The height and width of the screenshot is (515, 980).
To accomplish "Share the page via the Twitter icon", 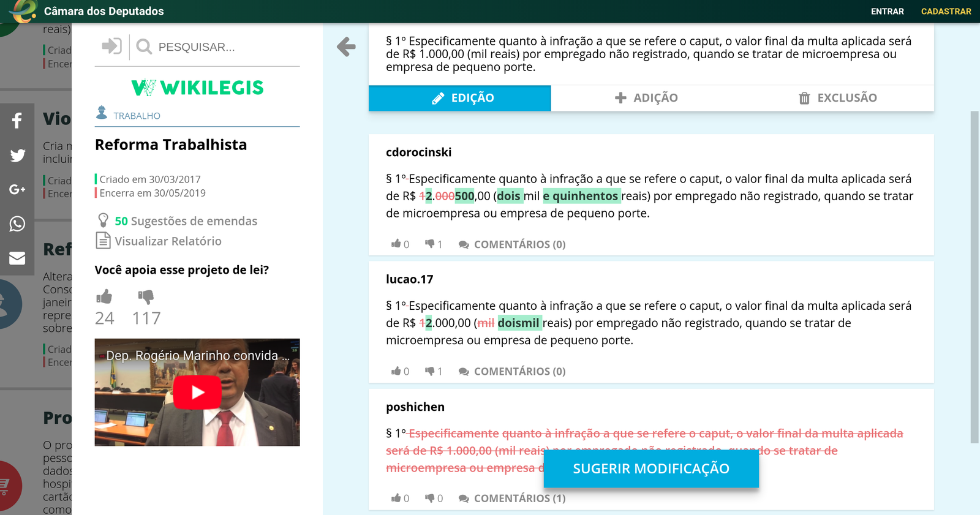I will (x=17, y=156).
